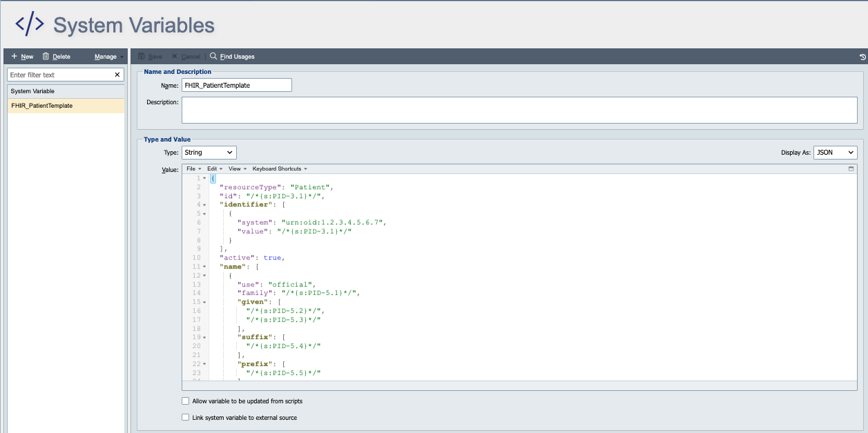Delete the selected system variable
868x433 pixels.
click(56, 57)
